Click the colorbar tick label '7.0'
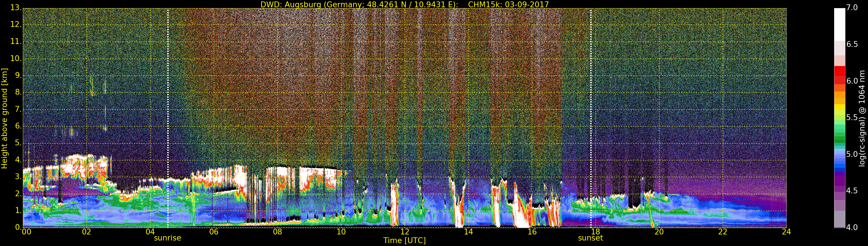 click(x=852, y=8)
